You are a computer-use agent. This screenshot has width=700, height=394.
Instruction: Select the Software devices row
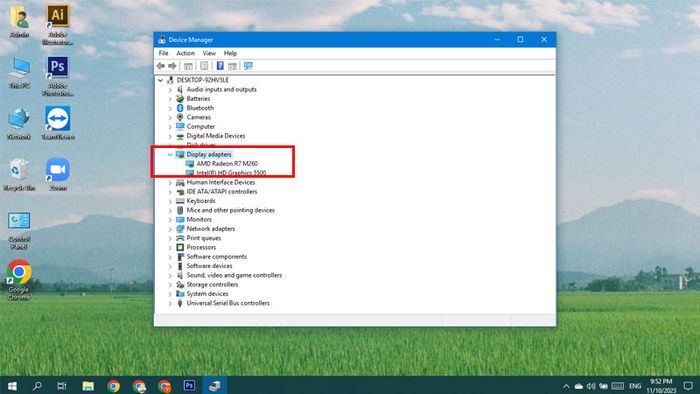(209, 266)
